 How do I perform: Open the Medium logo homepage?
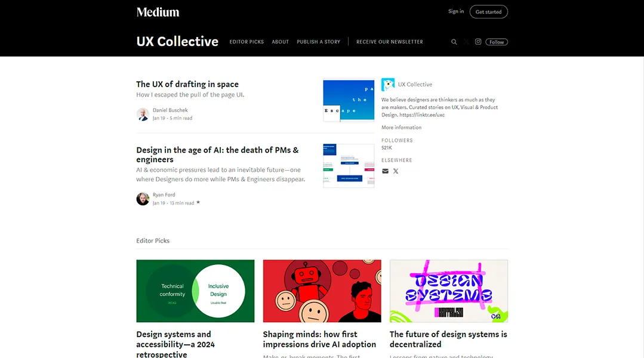point(158,12)
